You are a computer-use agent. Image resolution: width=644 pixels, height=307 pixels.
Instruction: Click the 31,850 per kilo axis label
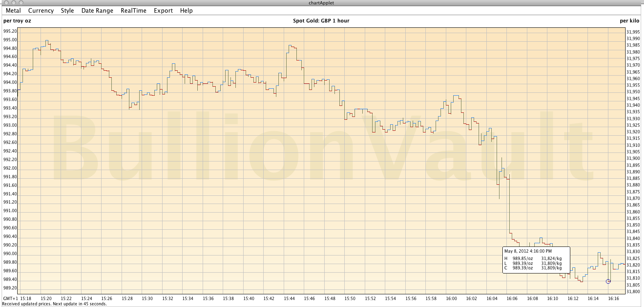click(633, 225)
